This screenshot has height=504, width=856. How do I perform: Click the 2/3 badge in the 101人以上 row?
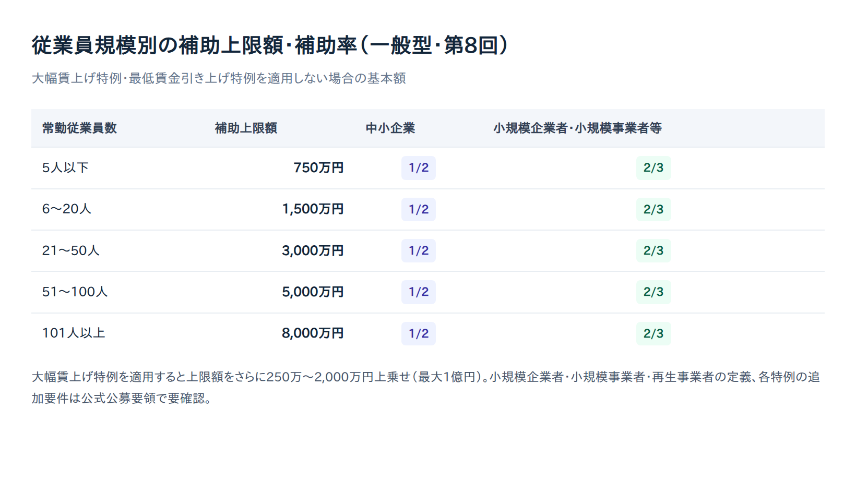tap(653, 333)
